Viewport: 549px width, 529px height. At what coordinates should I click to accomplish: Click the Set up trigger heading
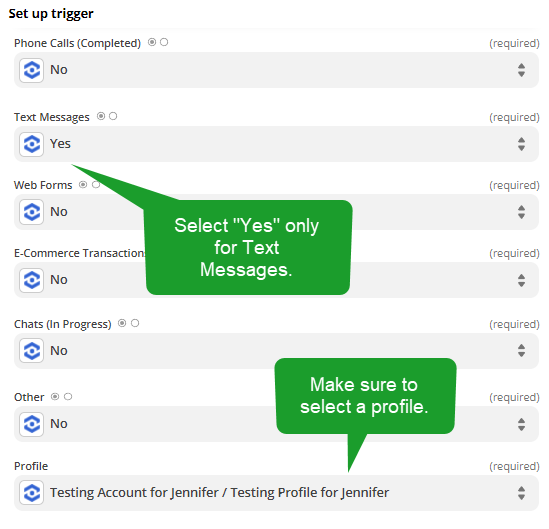[51, 14]
